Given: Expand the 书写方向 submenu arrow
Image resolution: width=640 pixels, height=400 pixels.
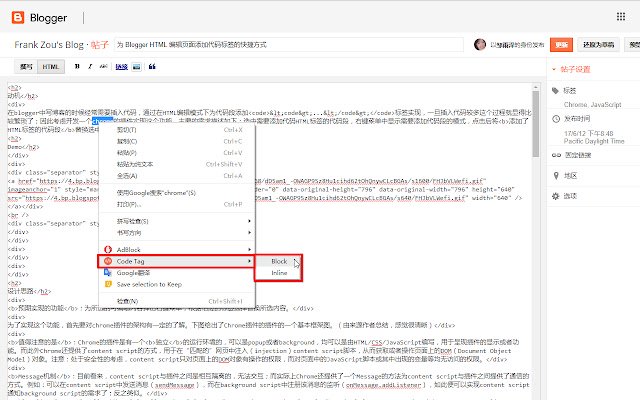Looking at the screenshot, I should [249, 233].
